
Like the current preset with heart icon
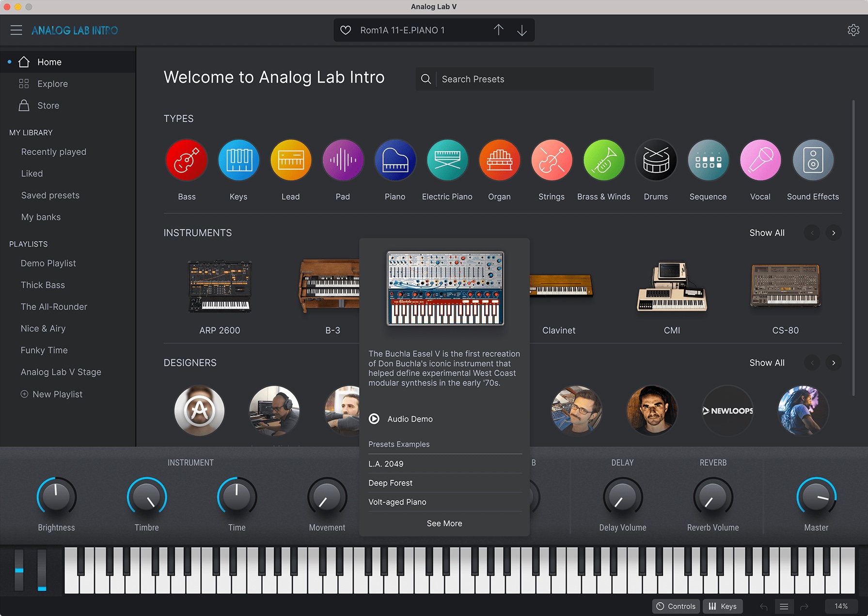pyautogui.click(x=346, y=30)
